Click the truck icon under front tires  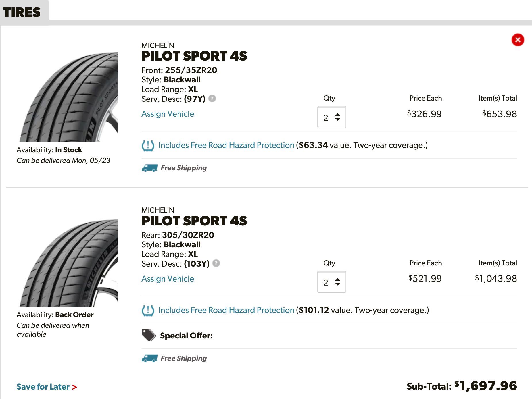149,168
